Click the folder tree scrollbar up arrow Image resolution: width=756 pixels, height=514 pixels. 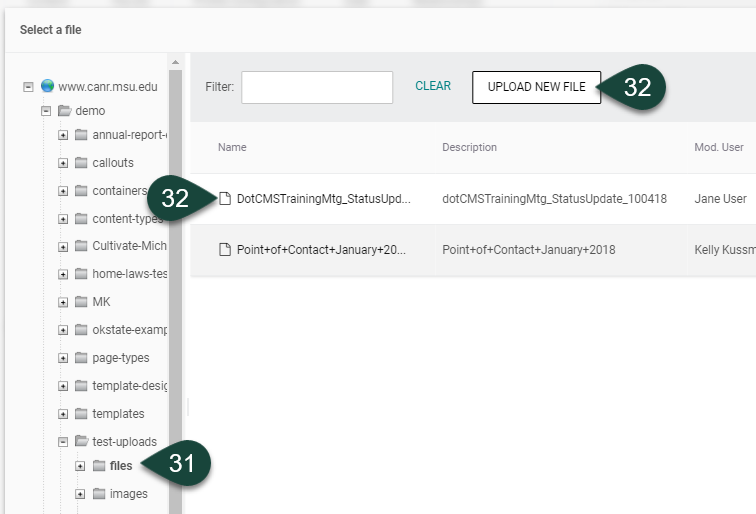tap(176, 62)
